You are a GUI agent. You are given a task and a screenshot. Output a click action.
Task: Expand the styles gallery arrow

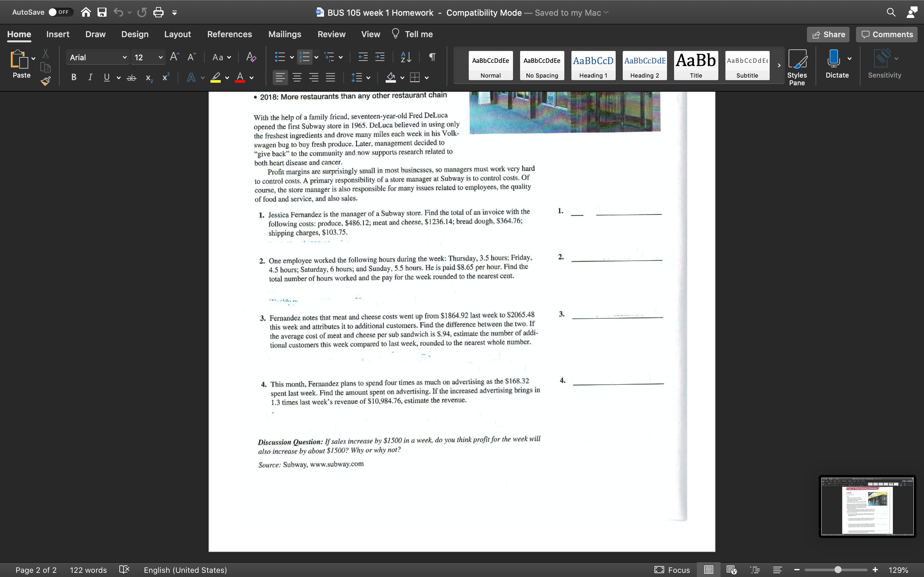pos(779,65)
